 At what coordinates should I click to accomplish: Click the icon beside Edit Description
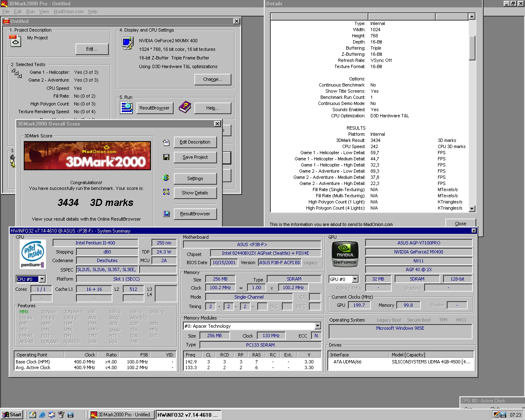(166, 142)
